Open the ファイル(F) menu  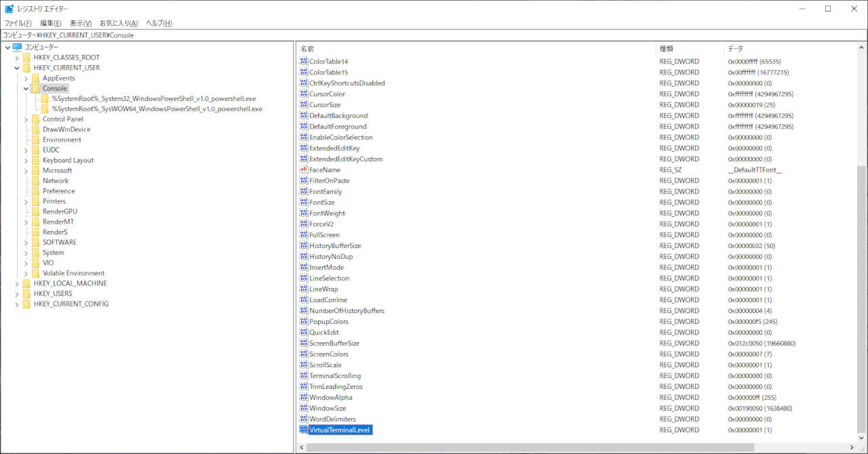point(18,23)
